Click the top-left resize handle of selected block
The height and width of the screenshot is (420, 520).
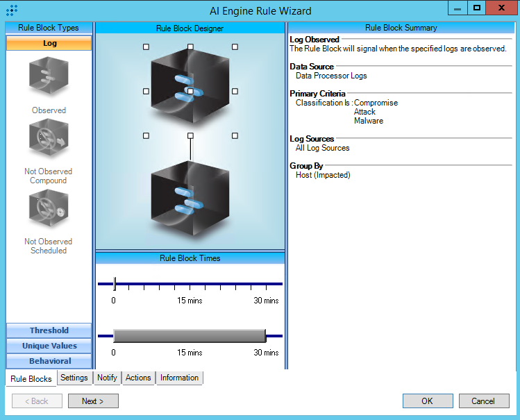coord(146,47)
